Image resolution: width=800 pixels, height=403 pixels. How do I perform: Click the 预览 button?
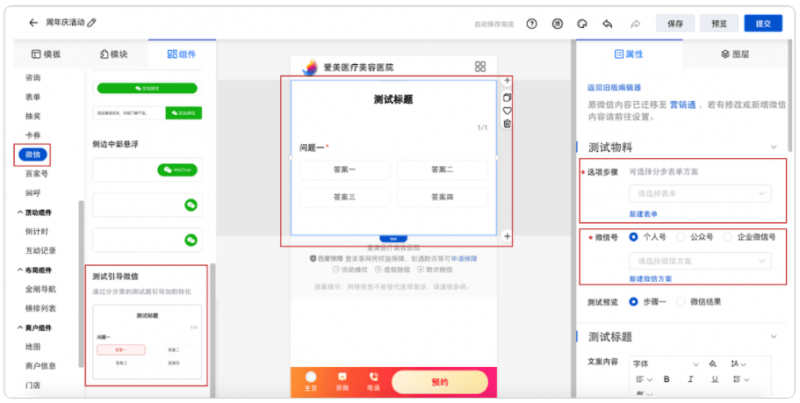(719, 23)
